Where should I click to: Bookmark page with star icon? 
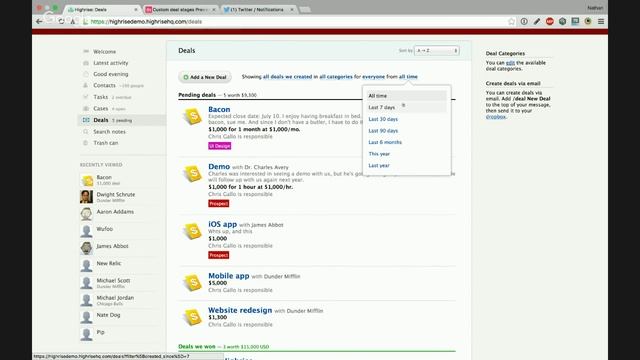511,22
